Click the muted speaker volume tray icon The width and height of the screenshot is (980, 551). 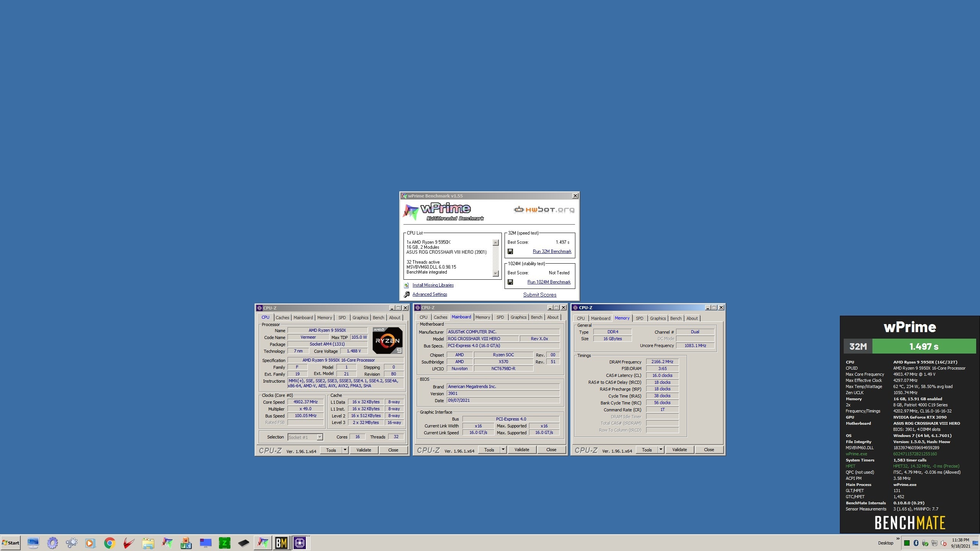pos(944,543)
